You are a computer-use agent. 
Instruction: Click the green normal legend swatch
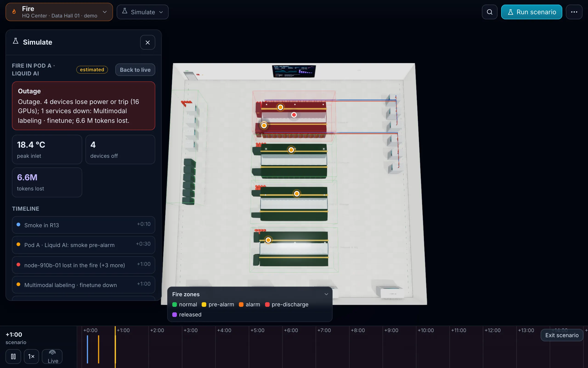pyautogui.click(x=175, y=305)
